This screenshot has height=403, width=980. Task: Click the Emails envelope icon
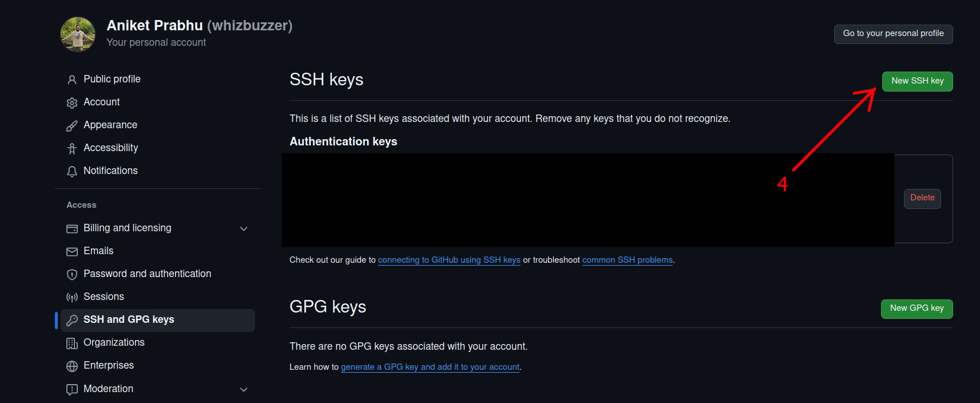(72, 251)
